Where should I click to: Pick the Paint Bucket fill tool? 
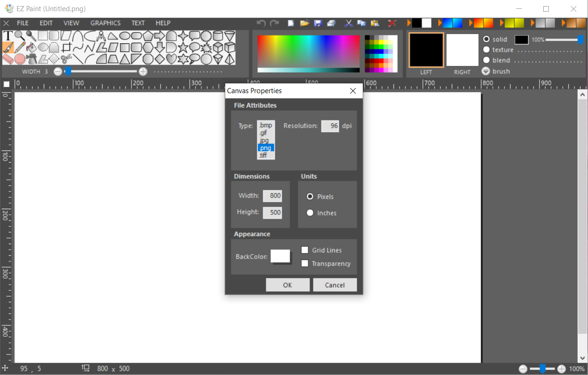(32, 47)
